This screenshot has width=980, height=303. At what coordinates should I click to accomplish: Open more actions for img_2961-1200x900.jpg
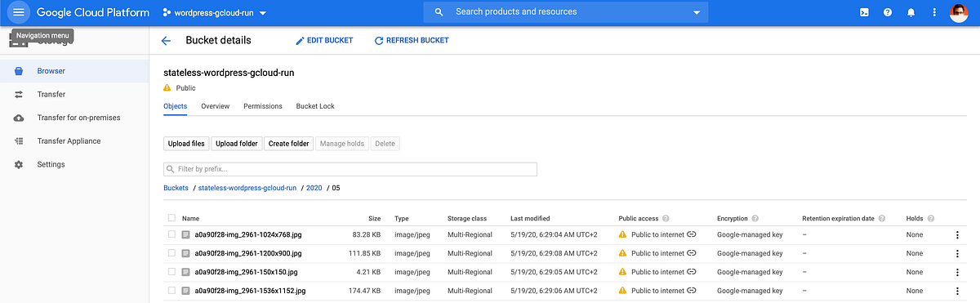tap(957, 253)
